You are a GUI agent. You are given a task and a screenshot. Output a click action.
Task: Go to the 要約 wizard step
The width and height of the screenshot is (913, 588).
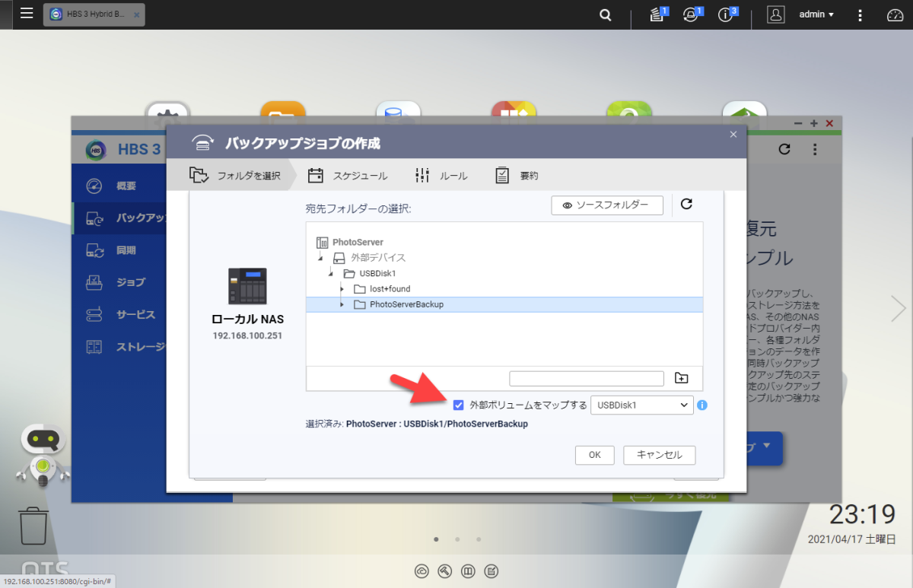pyautogui.click(x=517, y=176)
